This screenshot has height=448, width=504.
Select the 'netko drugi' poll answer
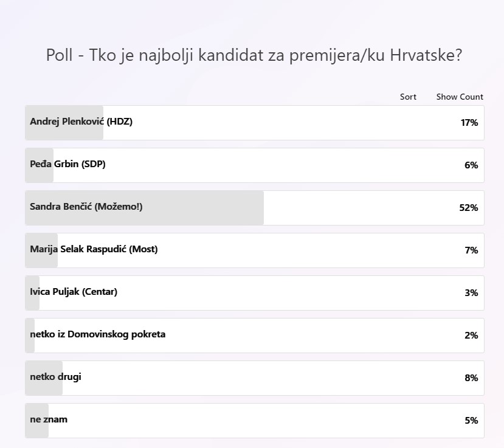pyautogui.click(x=56, y=377)
